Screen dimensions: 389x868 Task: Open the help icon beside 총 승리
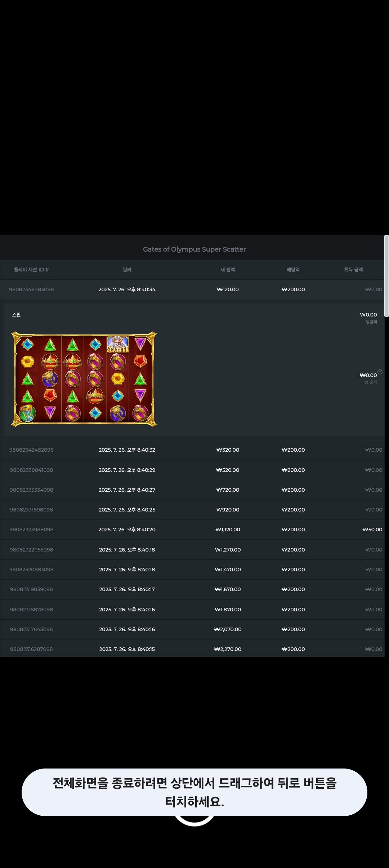pos(380,372)
